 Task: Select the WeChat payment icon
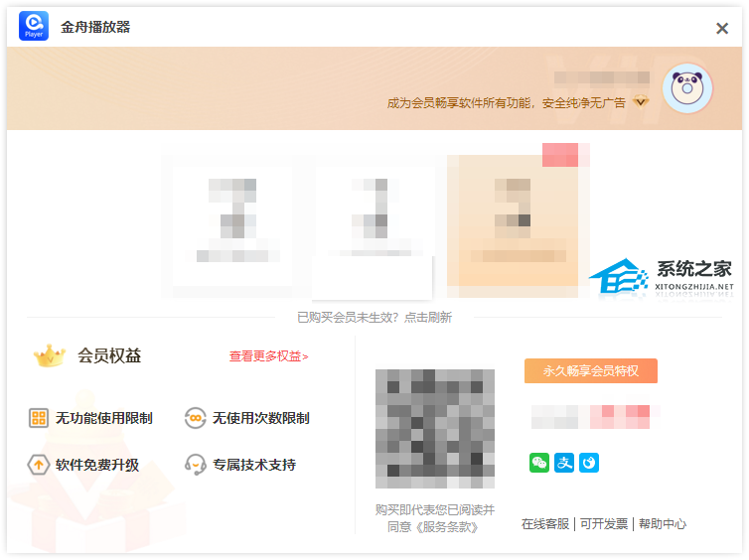coord(539,463)
